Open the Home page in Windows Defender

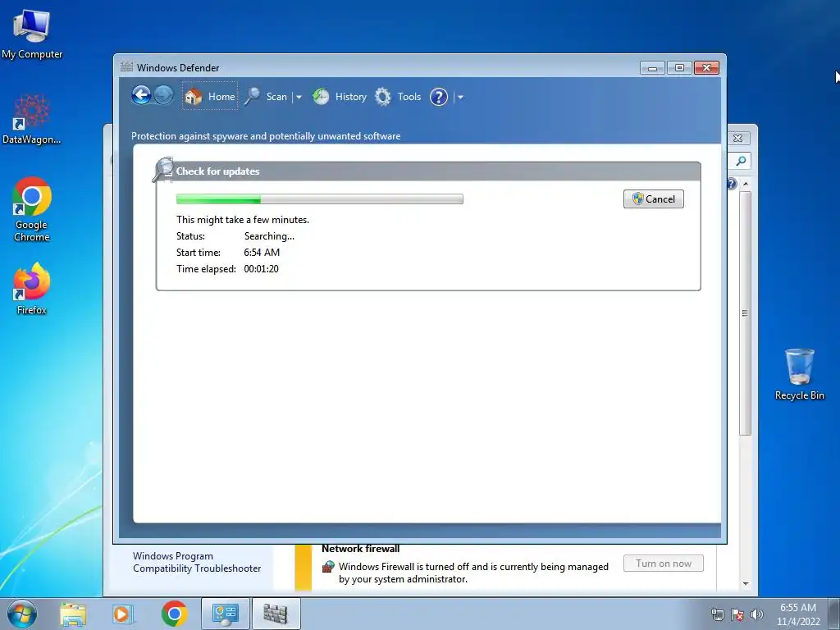pos(209,97)
